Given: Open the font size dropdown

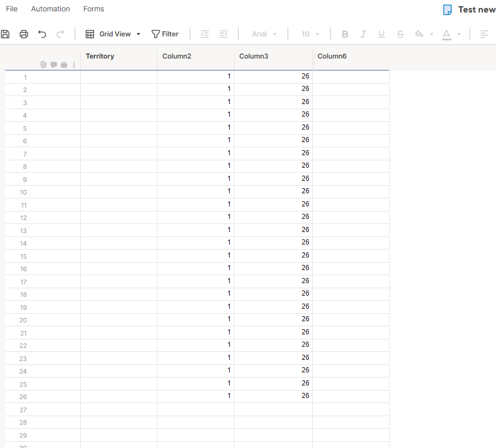Looking at the screenshot, I should [x=309, y=34].
